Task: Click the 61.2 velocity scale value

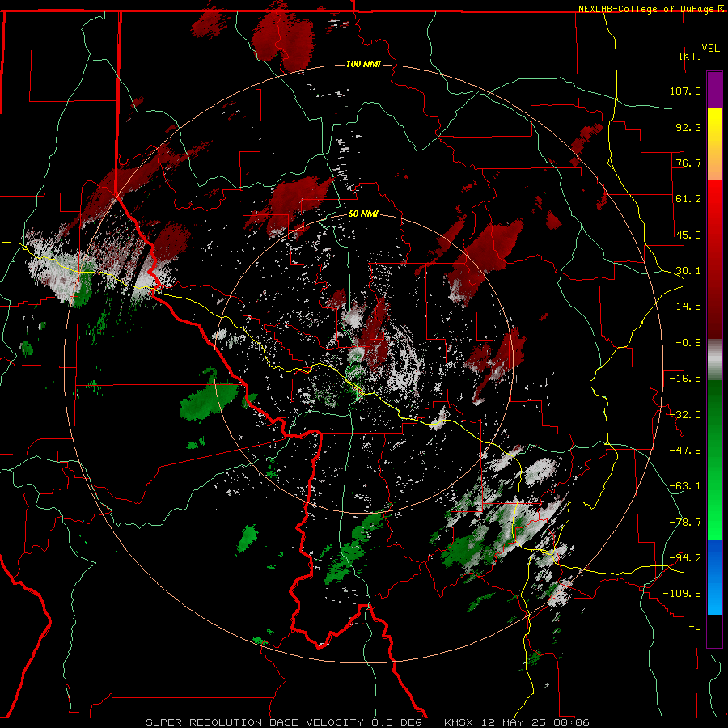Action: 688,199
